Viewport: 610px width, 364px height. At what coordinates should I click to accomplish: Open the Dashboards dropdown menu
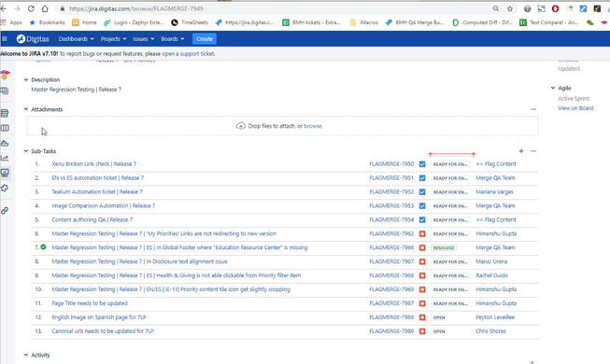76,39
